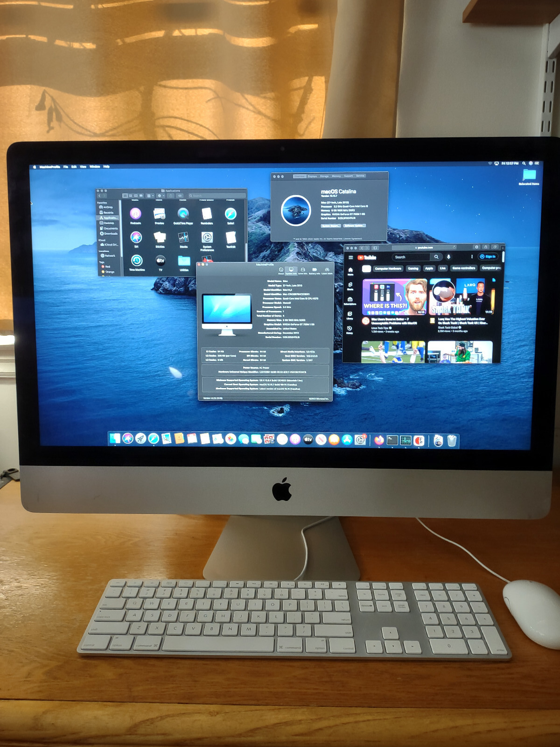Open YouTube settings three-dot menu

[472, 257]
